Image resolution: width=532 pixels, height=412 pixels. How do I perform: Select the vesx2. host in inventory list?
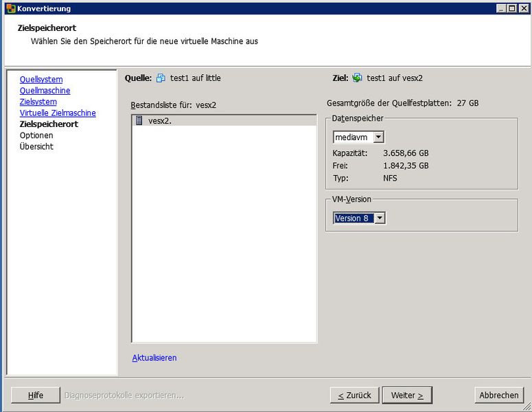click(224, 120)
